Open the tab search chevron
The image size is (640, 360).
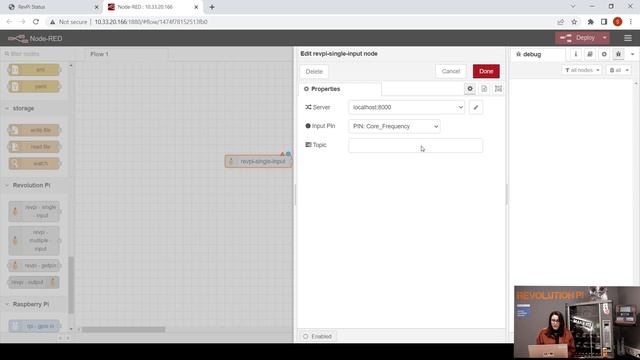573,7
